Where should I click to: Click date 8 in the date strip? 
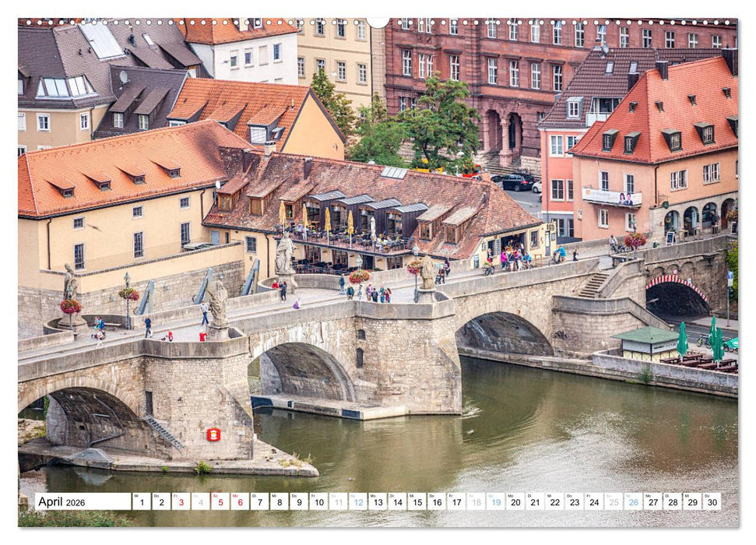279,505
